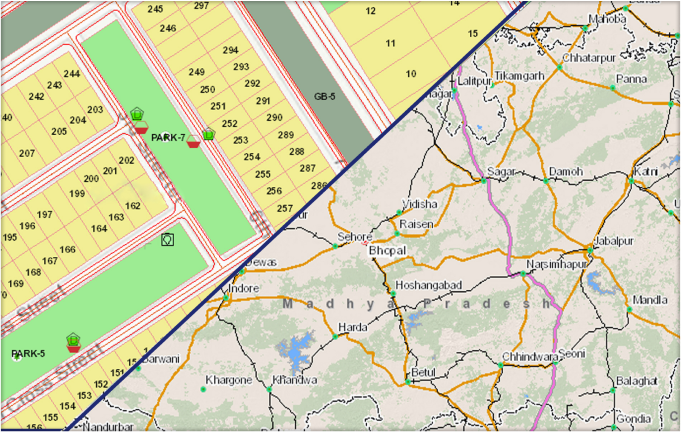Select the PARK-7 label
This screenshot has width=681, height=432.
point(168,137)
